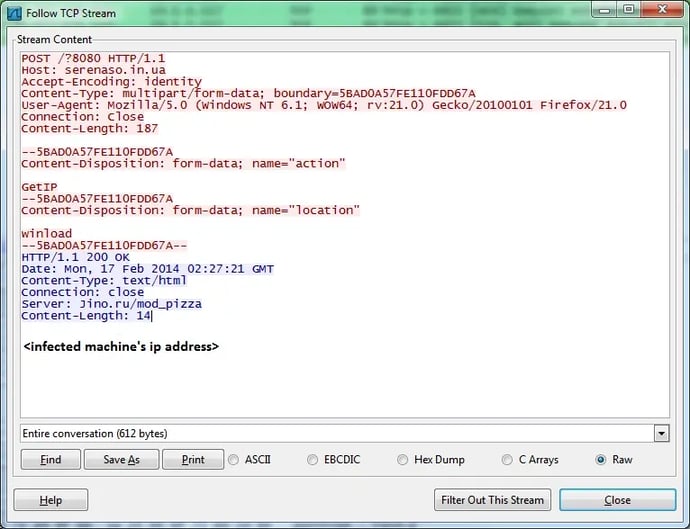
Task: Choose the EBCDIC display format
Action: (x=313, y=460)
